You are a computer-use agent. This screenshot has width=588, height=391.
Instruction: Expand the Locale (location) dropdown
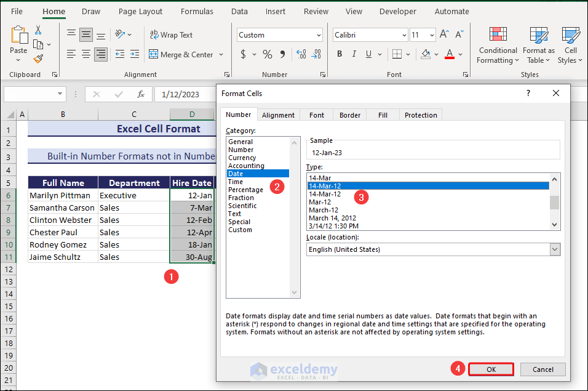pyautogui.click(x=555, y=249)
